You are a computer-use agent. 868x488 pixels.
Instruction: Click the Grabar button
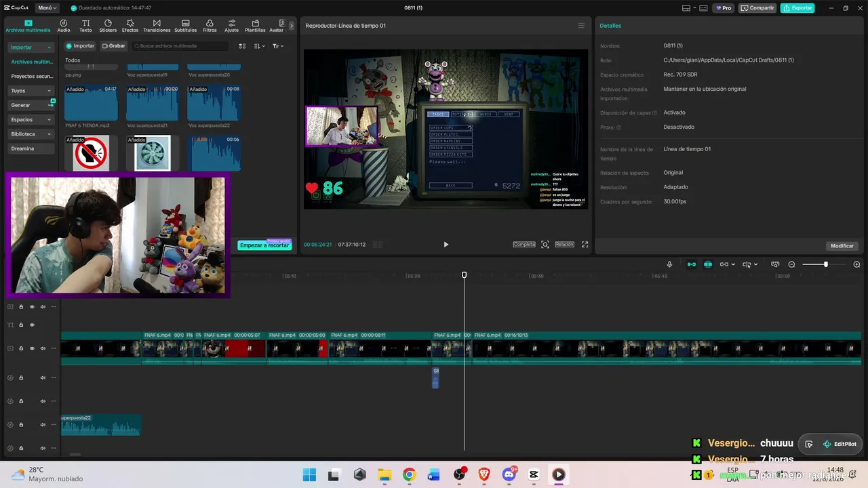coord(114,46)
